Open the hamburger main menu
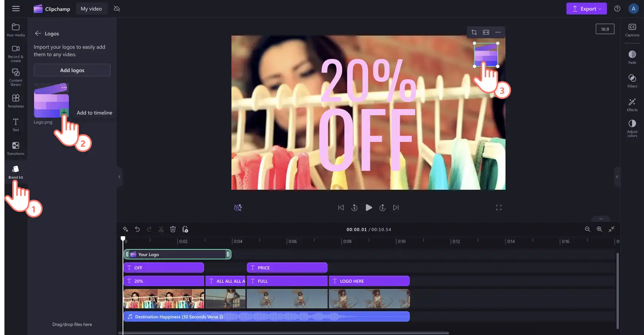Image resolution: width=644 pixels, height=335 pixels. click(x=16, y=9)
